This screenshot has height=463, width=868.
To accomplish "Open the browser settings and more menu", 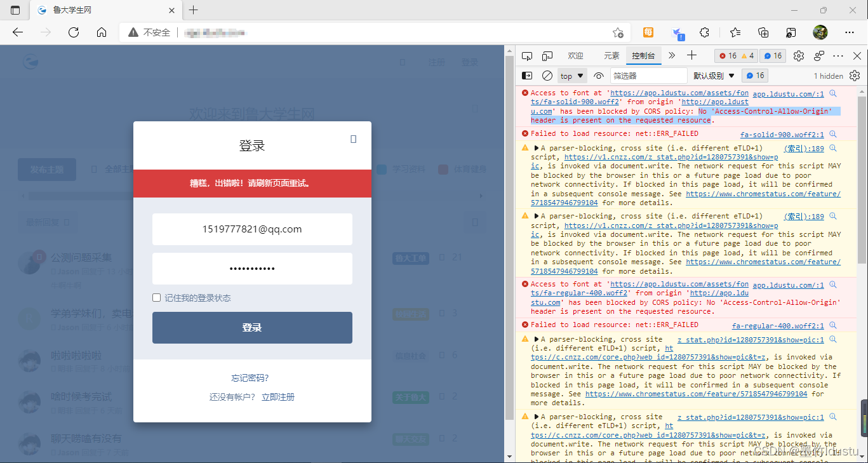I will click(850, 32).
